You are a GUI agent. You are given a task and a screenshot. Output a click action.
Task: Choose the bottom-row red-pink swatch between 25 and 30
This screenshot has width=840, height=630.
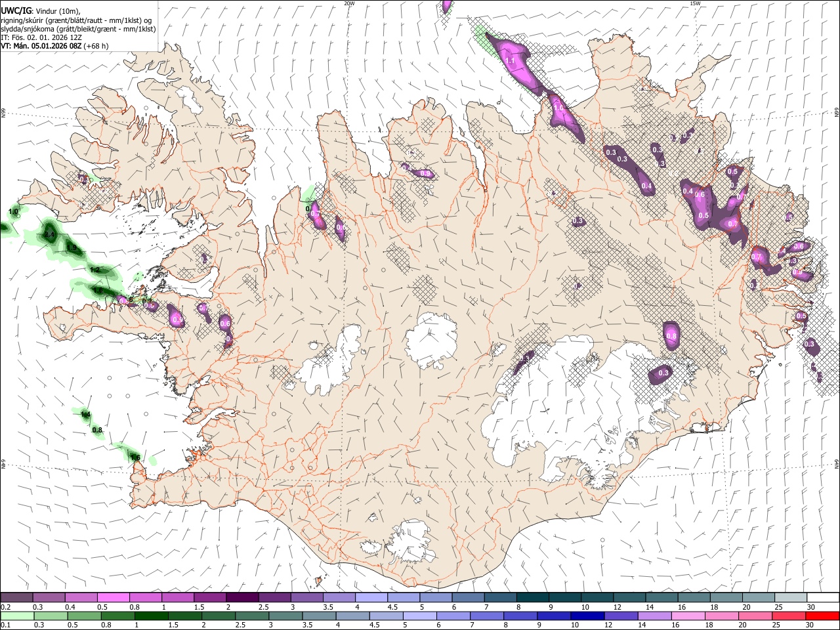click(x=788, y=616)
